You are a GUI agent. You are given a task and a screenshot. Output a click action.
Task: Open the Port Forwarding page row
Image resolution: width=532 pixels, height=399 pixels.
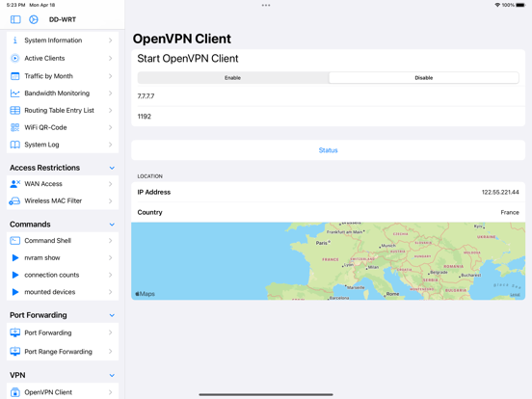(x=63, y=332)
